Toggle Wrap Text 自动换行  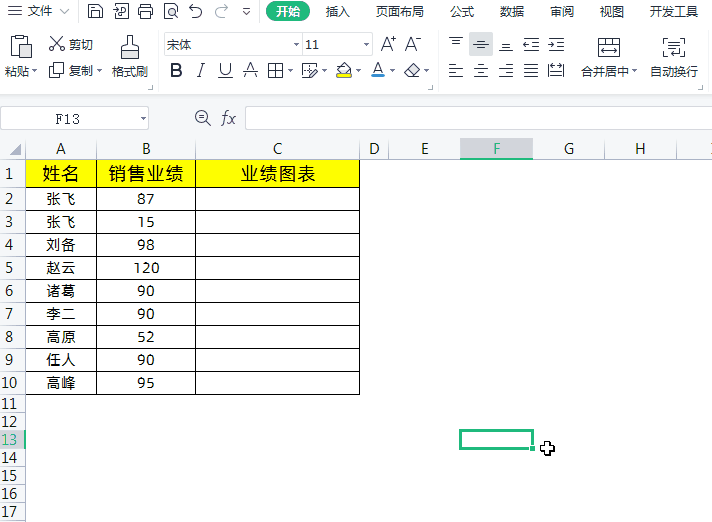674,56
